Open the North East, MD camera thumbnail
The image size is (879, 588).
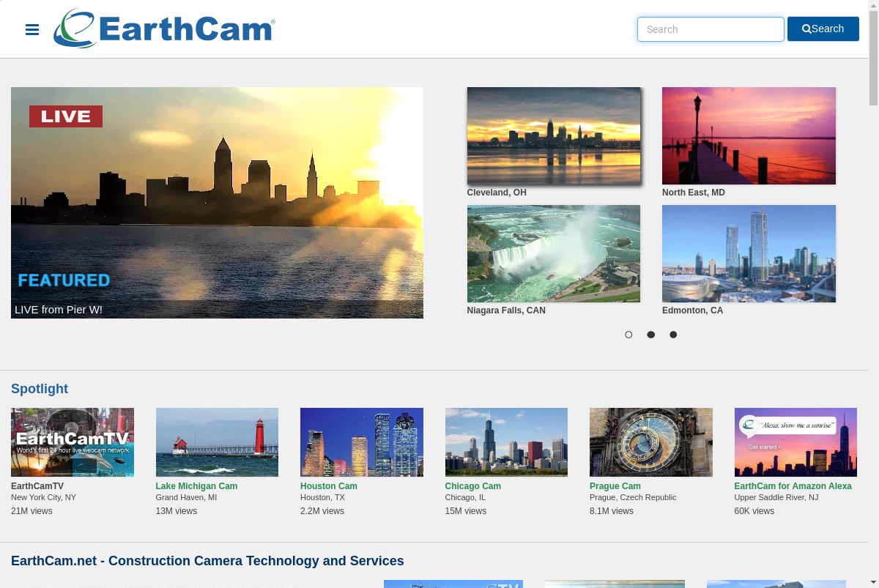749,136
